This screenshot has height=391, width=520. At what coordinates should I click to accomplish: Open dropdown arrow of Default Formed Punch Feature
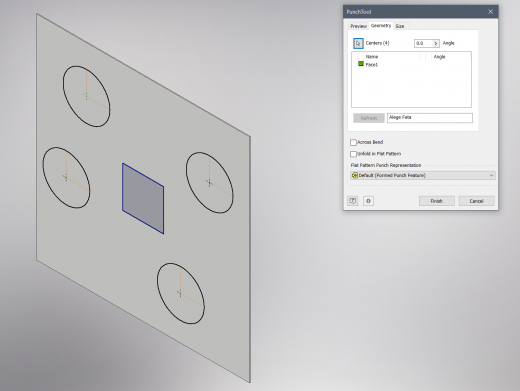[491, 175]
